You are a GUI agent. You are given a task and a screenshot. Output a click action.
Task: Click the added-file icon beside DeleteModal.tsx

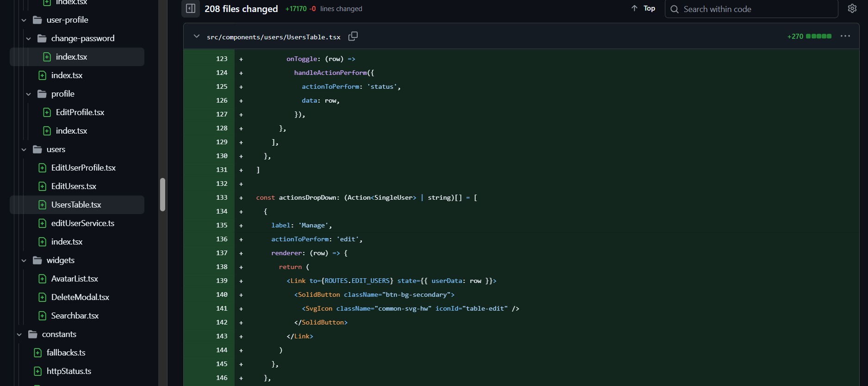[x=43, y=297]
